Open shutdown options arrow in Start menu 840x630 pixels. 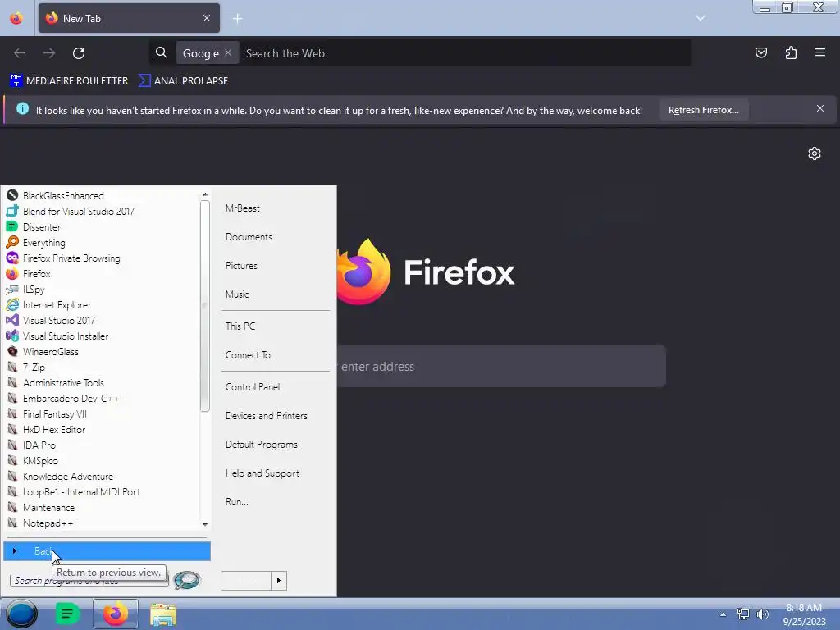click(279, 580)
